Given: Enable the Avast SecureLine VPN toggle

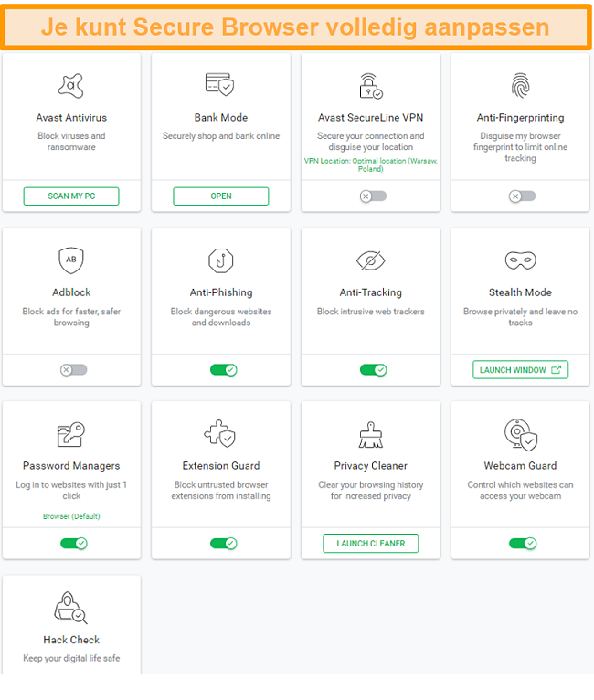Looking at the screenshot, I should (x=374, y=196).
